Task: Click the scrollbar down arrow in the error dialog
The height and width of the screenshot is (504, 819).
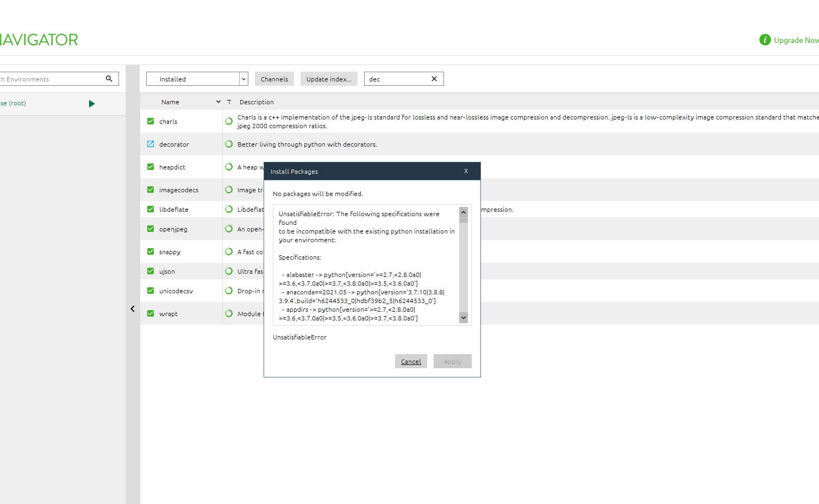Action: click(463, 317)
